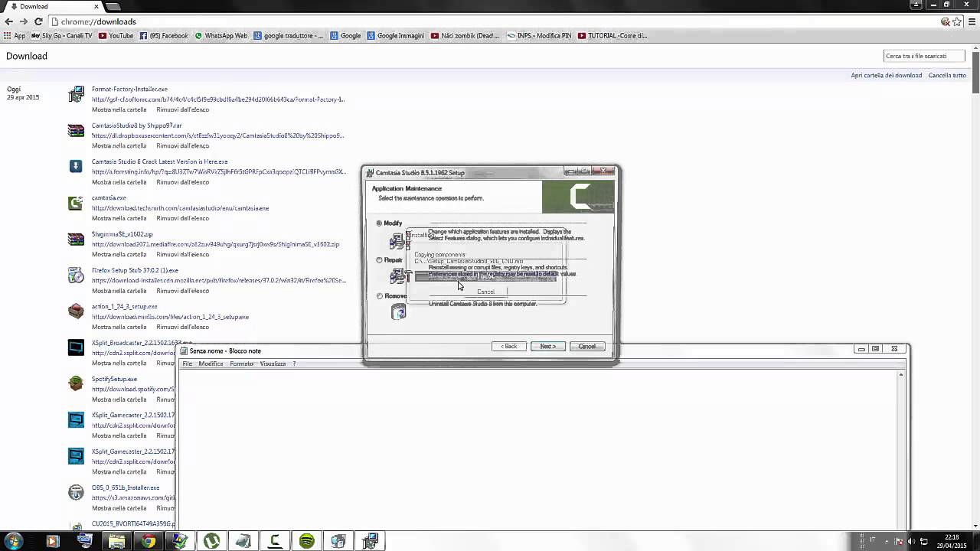Image resolution: width=980 pixels, height=551 pixels.
Task: Click the OBS_0_651b_Installer.exe file name
Action: coord(126,487)
